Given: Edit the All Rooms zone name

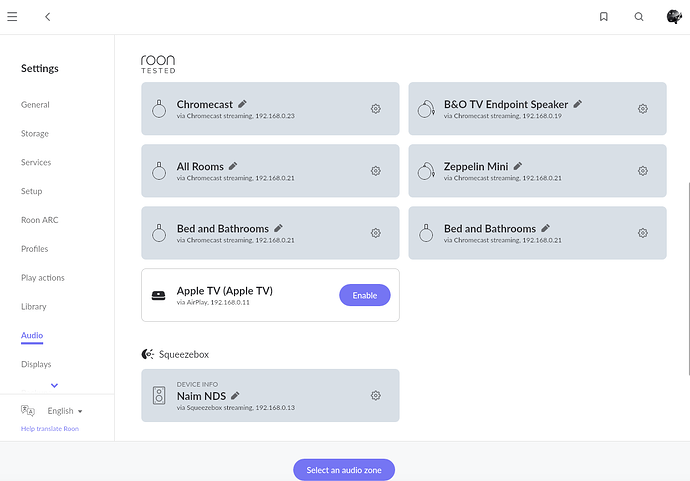Looking at the screenshot, I should pyautogui.click(x=233, y=166).
